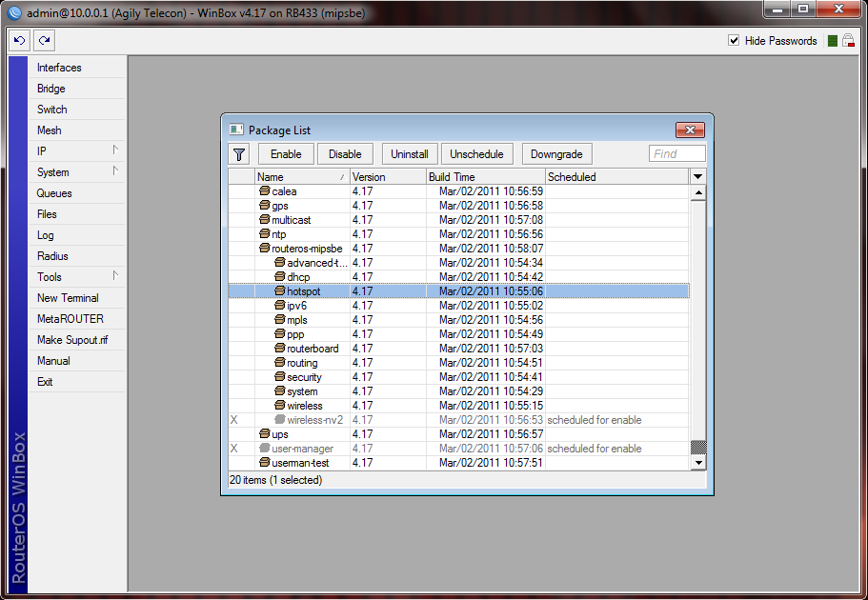Click the hotspot package icon
This screenshot has height=600, width=868.
click(280, 291)
